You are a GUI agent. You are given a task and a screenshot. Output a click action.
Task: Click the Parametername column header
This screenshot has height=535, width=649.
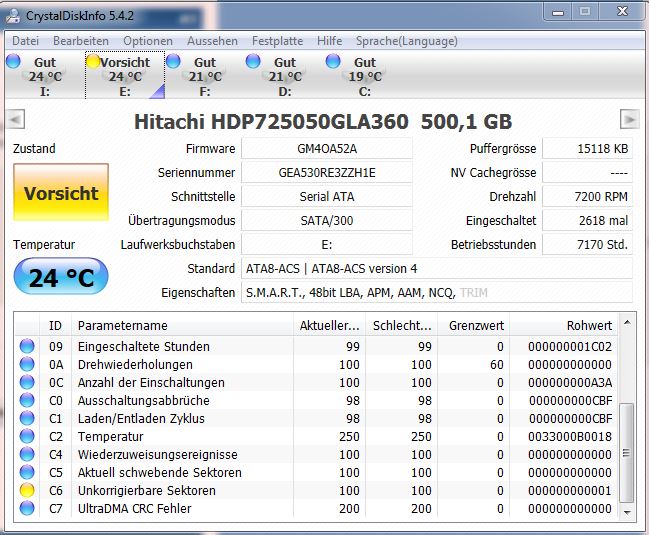(182, 325)
